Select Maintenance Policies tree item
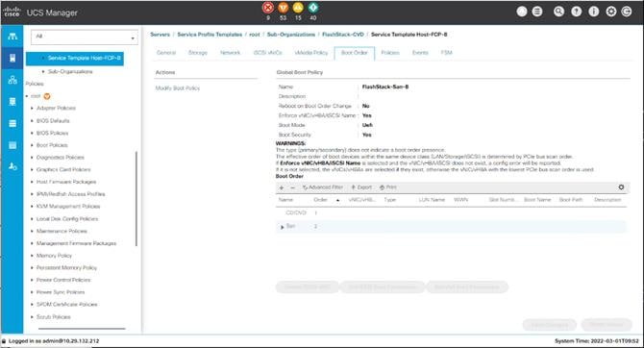The height and width of the screenshot is (348, 644). [62, 232]
